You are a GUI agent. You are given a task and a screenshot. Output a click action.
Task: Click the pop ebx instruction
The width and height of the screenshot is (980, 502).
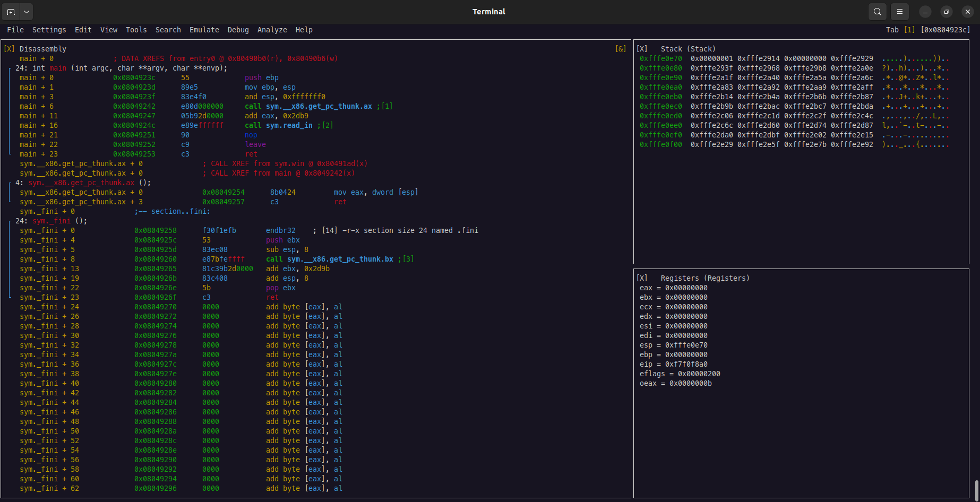281,288
